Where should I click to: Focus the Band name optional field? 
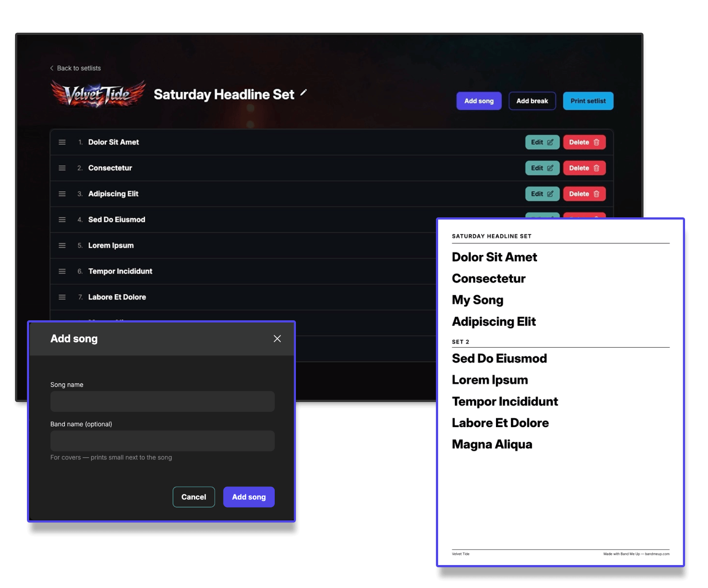(x=163, y=441)
